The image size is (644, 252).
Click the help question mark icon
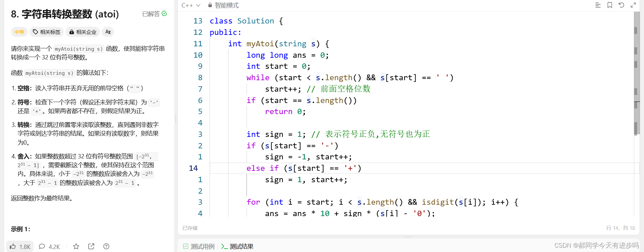pos(106,247)
